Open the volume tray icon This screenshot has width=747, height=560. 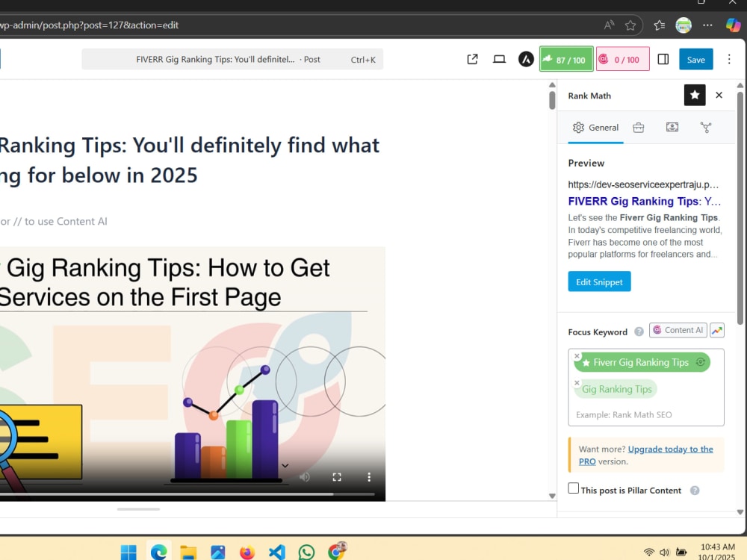tap(664, 553)
